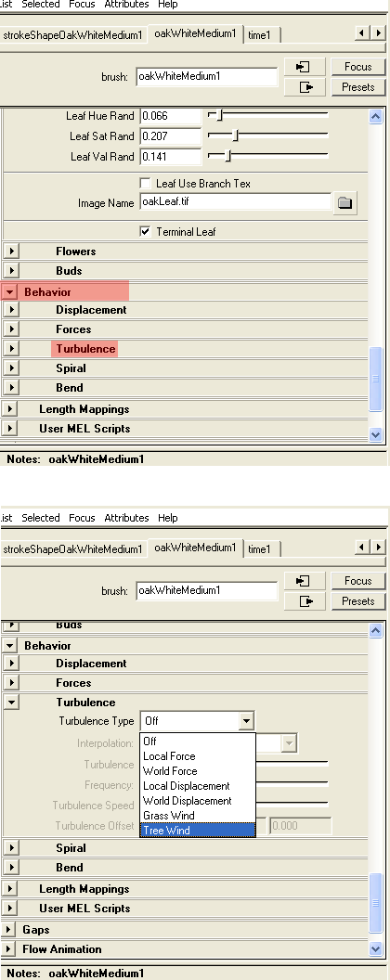Click the Image Name field containing oakLeaf.tif
The image size is (390, 980).
tap(235, 202)
